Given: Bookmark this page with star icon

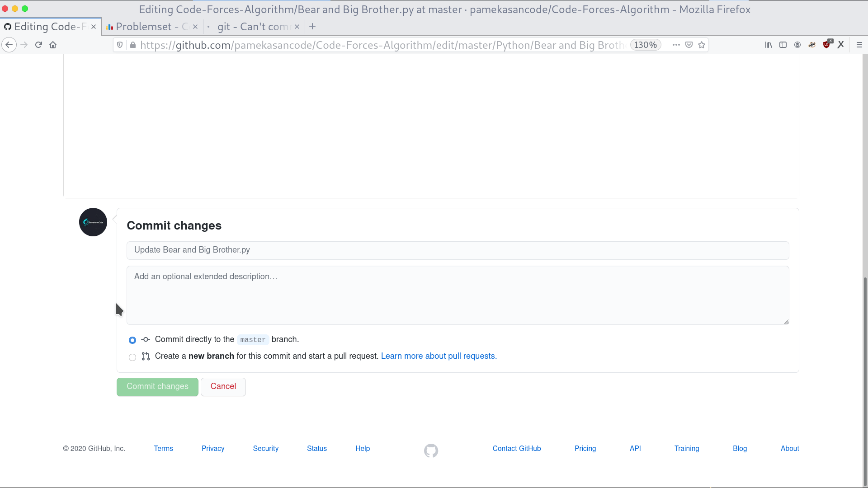Looking at the screenshot, I should coord(702,45).
